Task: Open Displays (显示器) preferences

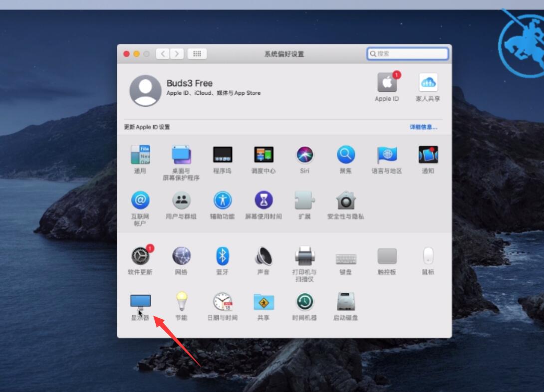Action: coord(140,302)
